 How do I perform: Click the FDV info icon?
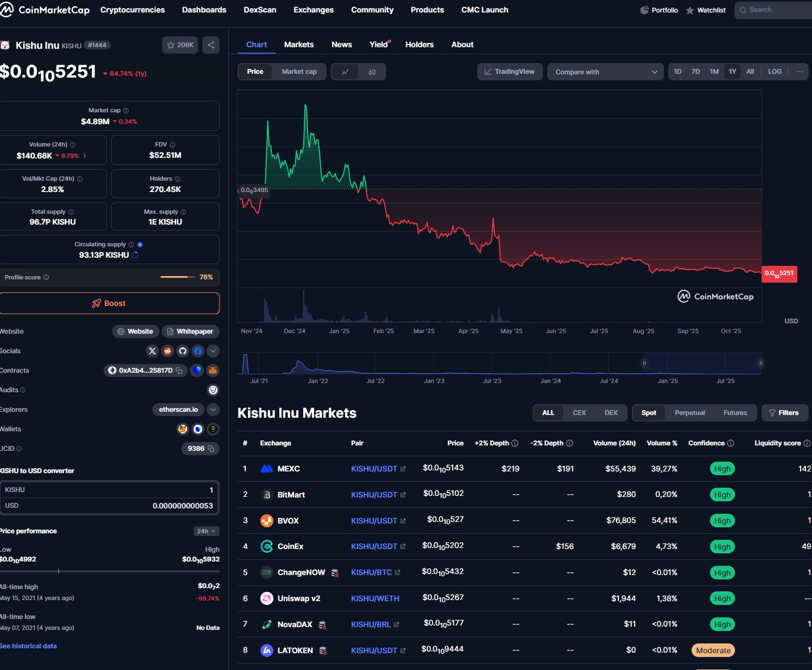click(172, 145)
